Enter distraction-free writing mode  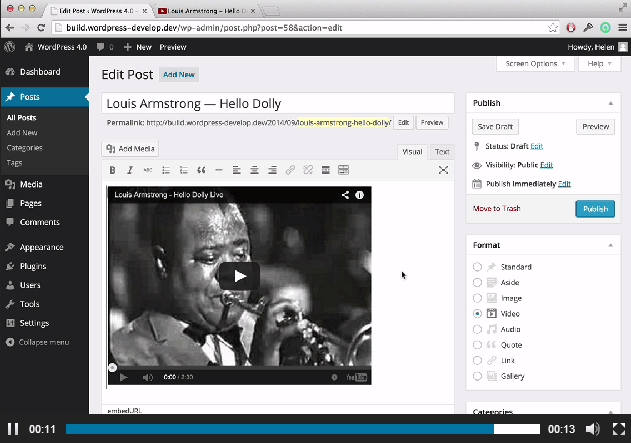[x=443, y=170]
